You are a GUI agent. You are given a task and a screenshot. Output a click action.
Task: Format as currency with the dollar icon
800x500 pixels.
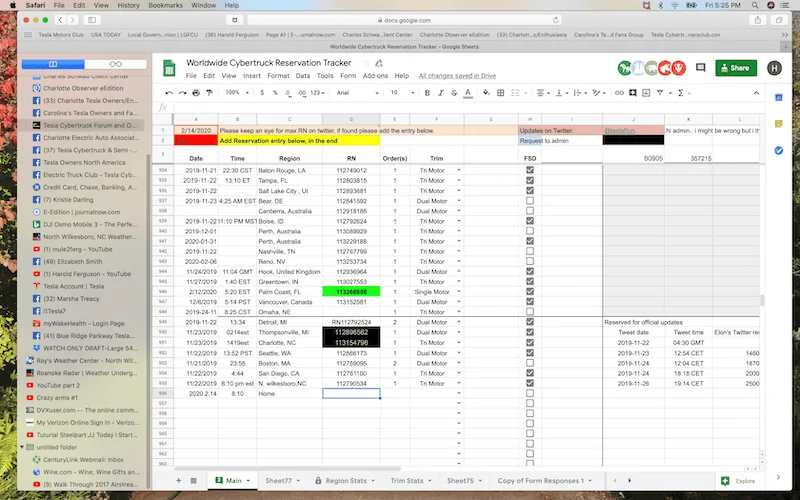coord(262,93)
